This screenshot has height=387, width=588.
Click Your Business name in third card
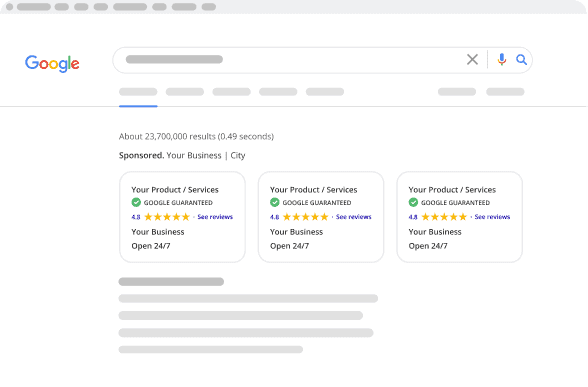[435, 232]
